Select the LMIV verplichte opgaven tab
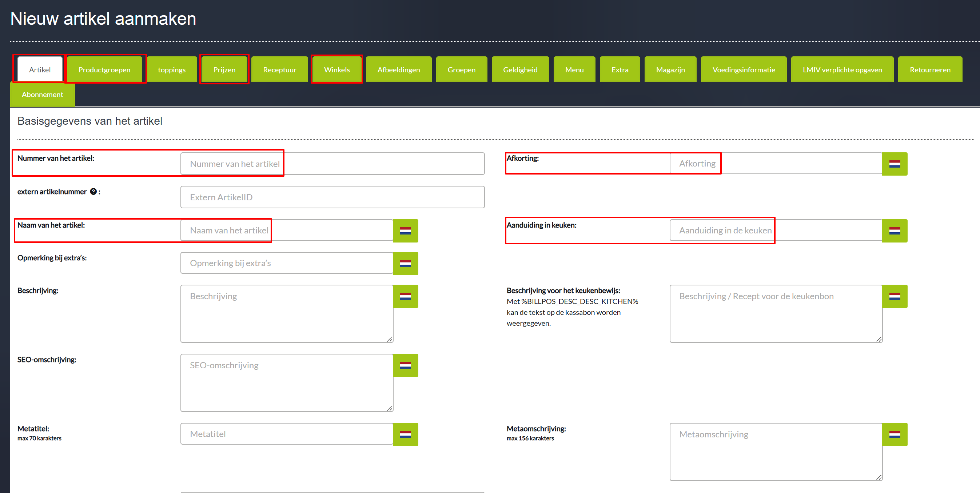Screen dimensions: 980x493 (x=842, y=69)
